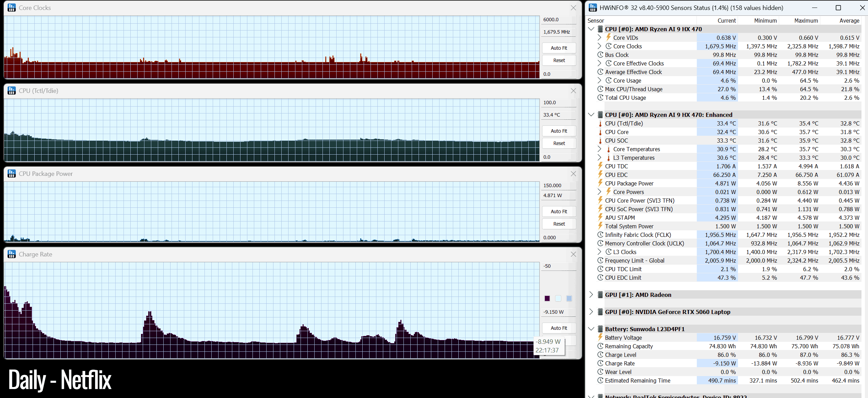Expand the Core VIDs sensor row
The width and height of the screenshot is (868, 398).
point(599,37)
